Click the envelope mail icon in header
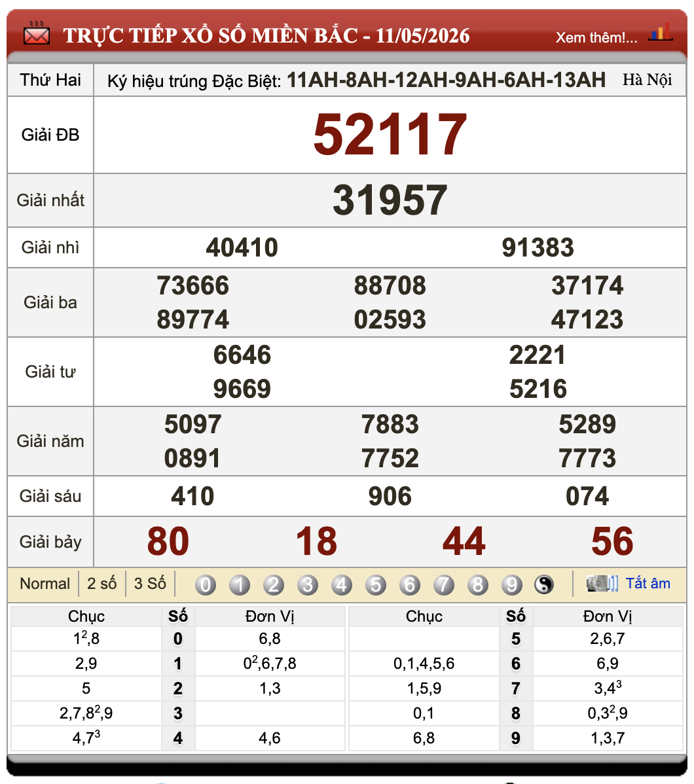Viewport: 694px width, 784px height. (x=37, y=33)
